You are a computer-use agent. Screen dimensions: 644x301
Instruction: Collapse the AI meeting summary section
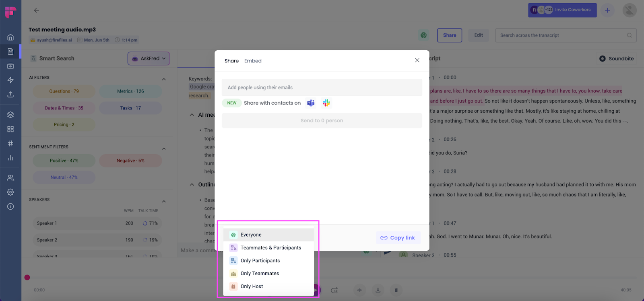click(x=192, y=115)
